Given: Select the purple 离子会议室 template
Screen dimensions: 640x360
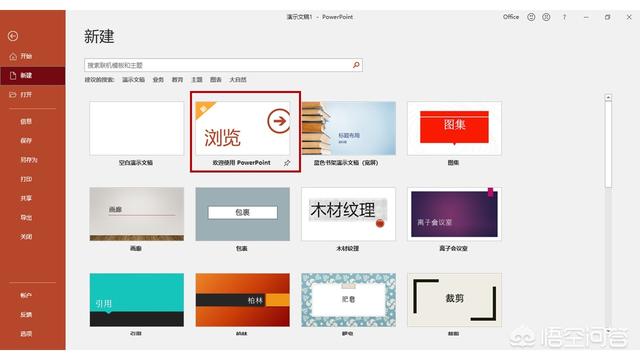Looking at the screenshot, I should click(454, 214).
